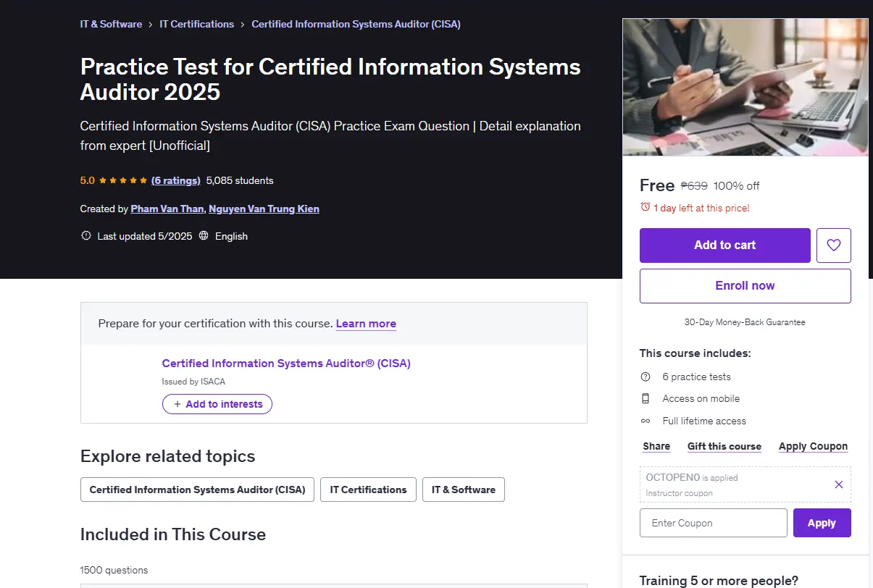The width and height of the screenshot is (873, 588).
Task: Click the lifetime access infinity icon
Action: 646,421
